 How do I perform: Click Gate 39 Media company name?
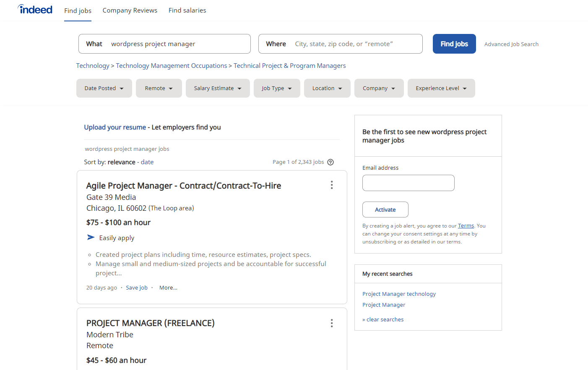(x=111, y=197)
